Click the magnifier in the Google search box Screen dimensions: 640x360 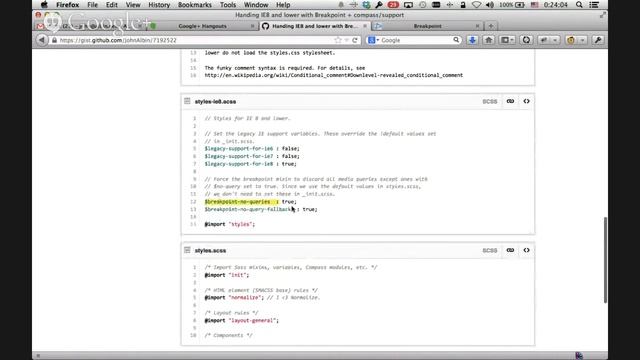click(x=456, y=40)
